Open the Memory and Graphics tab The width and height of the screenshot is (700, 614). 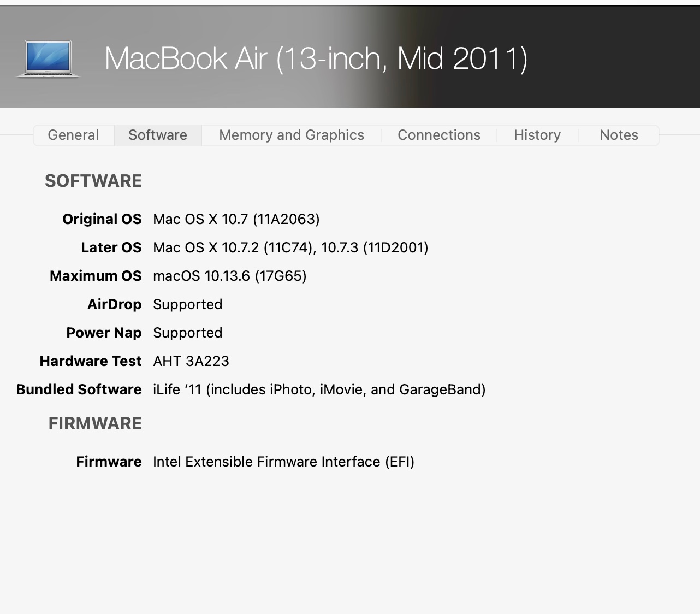[292, 135]
